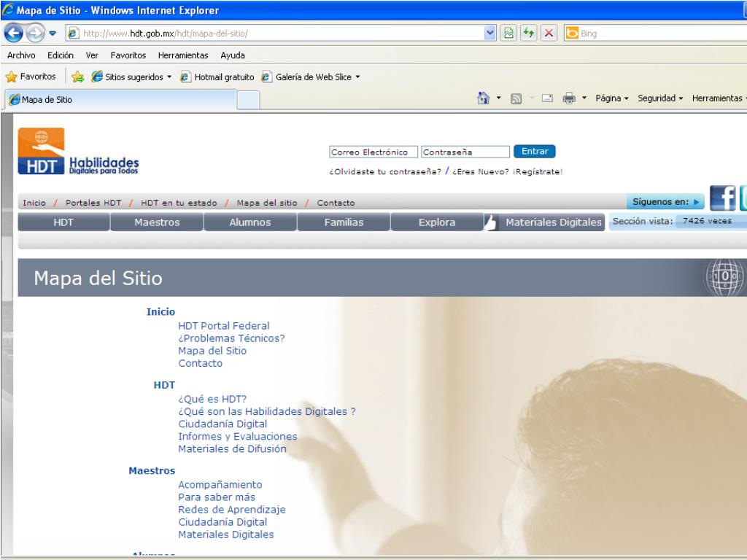Select the Familias main menu tab
747x560 pixels.
[344, 222]
